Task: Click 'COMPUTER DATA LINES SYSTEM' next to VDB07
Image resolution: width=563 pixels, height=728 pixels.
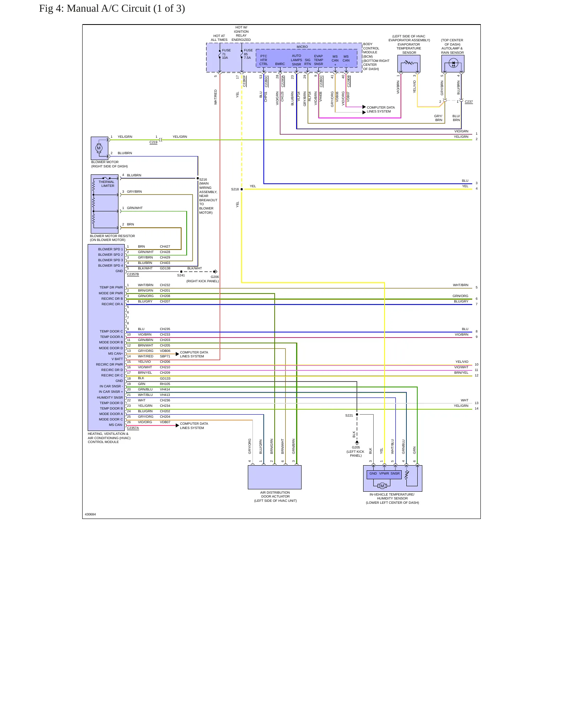Action: [194, 426]
